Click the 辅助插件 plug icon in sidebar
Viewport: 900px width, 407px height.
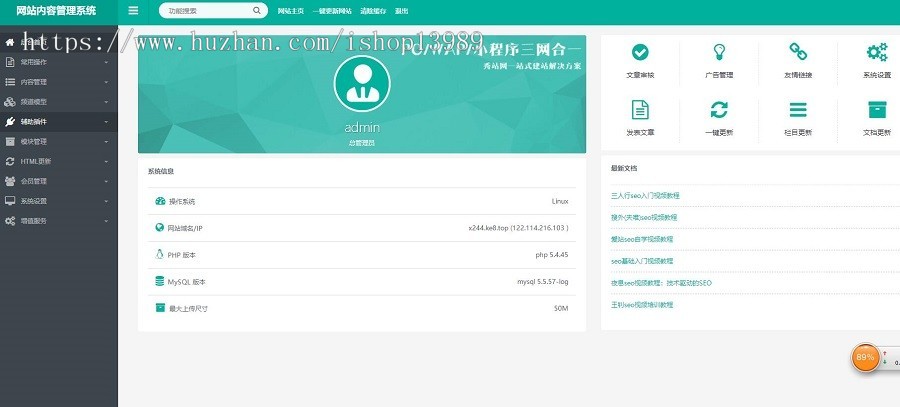point(10,122)
